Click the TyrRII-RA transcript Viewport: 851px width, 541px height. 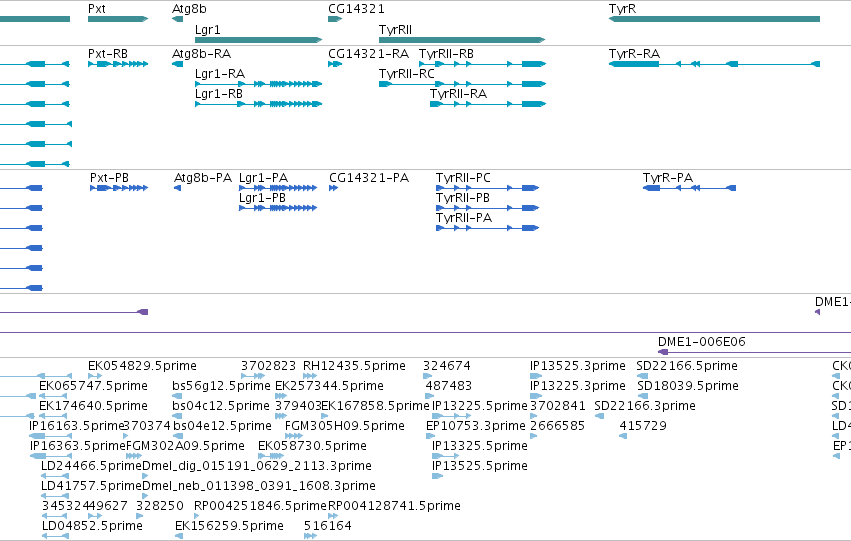pyautogui.click(x=487, y=104)
